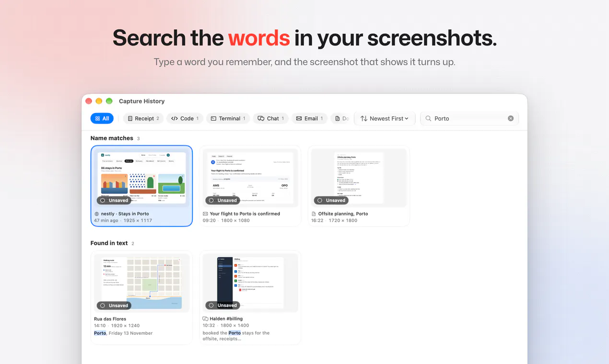This screenshot has width=609, height=364.
Task: Click the magnifier icon in the search field
Action: tap(428, 118)
